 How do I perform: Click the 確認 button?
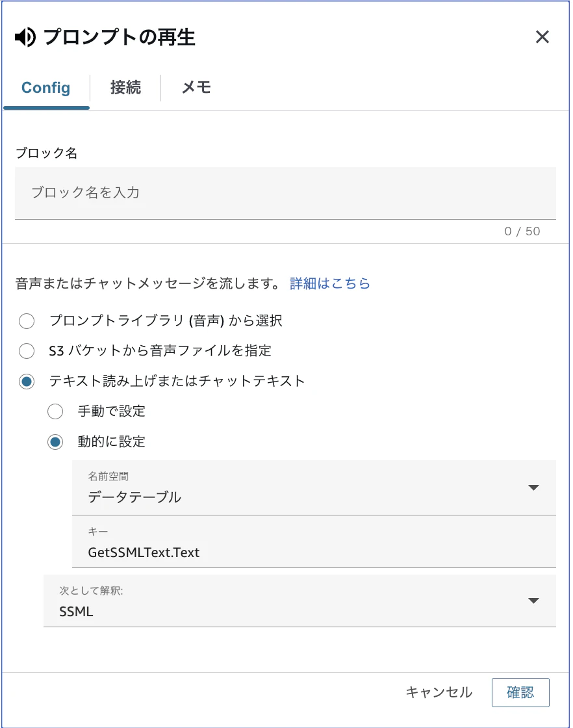(x=520, y=692)
